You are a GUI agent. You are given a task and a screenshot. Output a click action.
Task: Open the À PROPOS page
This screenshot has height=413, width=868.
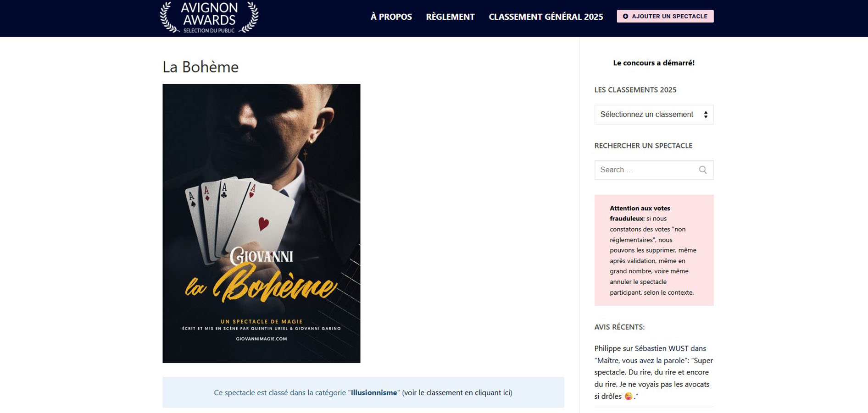click(x=391, y=17)
